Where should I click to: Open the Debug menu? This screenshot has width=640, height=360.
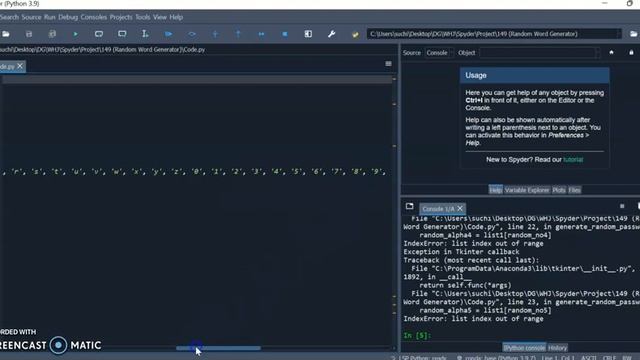pos(68,17)
